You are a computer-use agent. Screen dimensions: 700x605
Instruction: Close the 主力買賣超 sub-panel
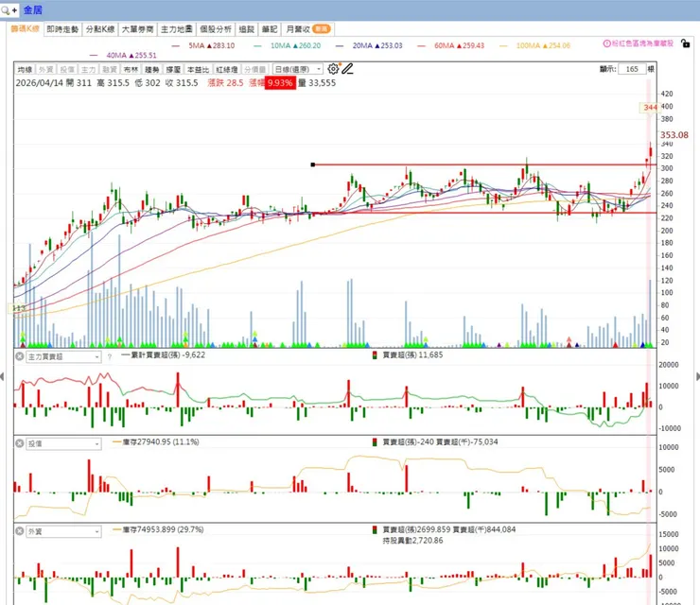click(x=20, y=356)
